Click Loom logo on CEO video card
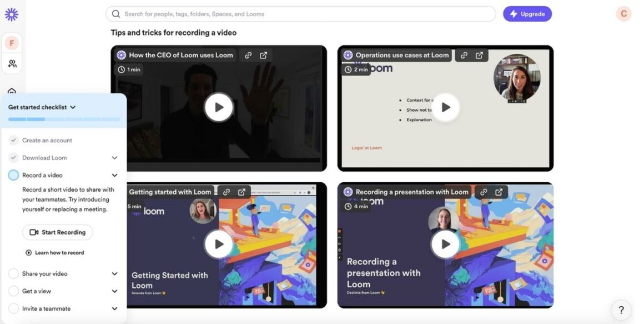The height and width of the screenshot is (324, 644). (x=121, y=55)
